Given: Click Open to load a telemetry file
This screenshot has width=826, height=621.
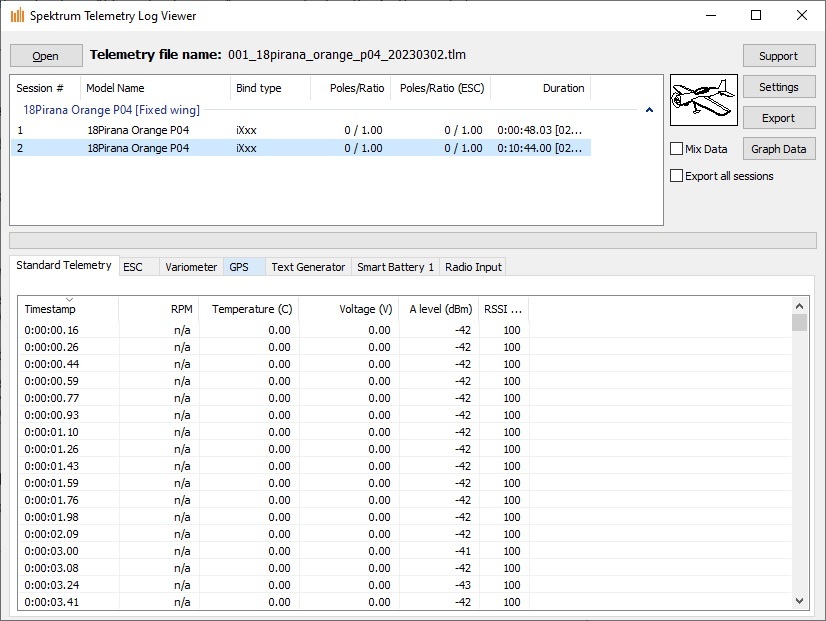Looking at the screenshot, I should pos(46,55).
